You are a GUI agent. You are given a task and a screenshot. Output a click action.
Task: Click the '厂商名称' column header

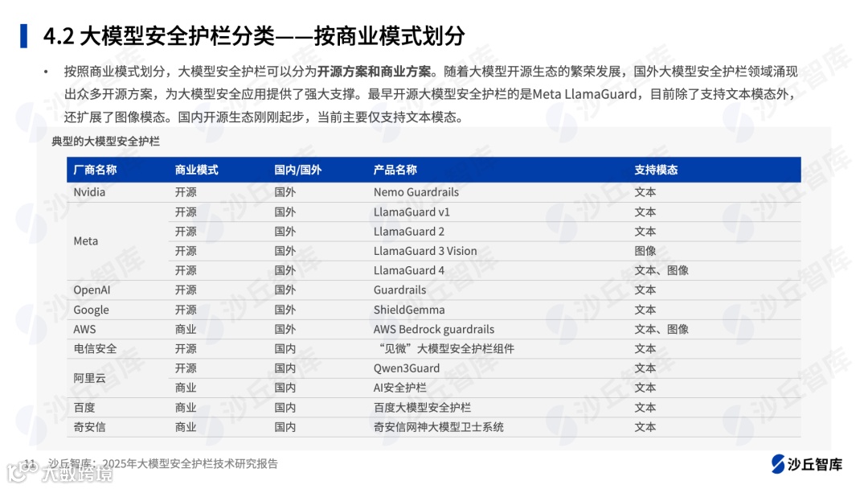point(95,170)
